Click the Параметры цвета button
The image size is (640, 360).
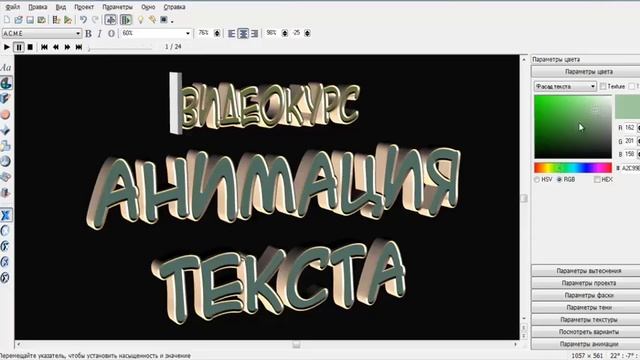point(586,72)
